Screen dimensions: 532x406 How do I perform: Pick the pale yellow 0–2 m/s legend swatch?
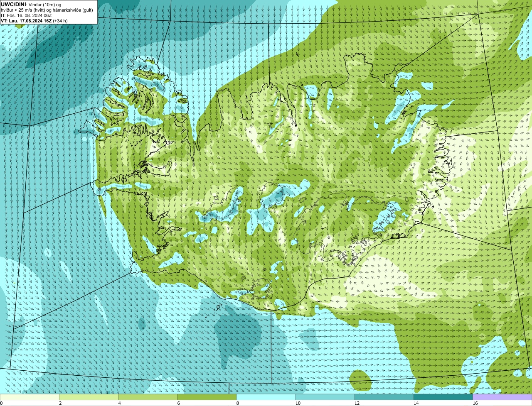point(30,397)
